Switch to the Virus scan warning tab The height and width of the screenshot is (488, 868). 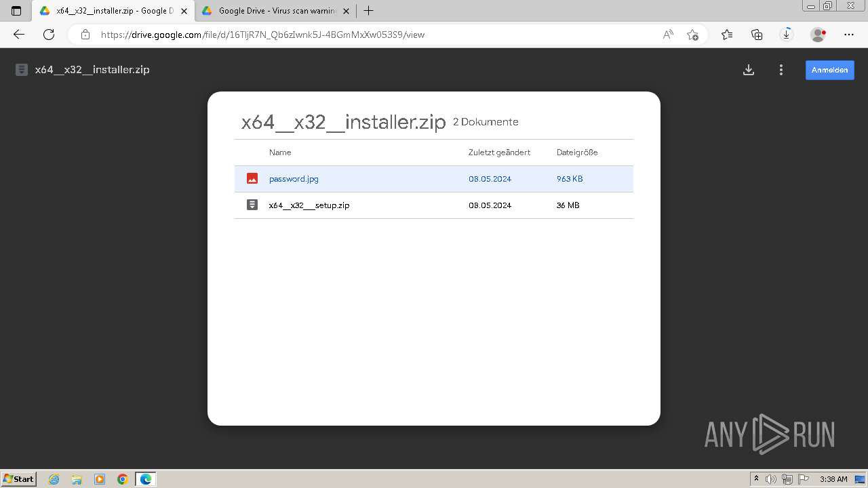[x=276, y=11]
